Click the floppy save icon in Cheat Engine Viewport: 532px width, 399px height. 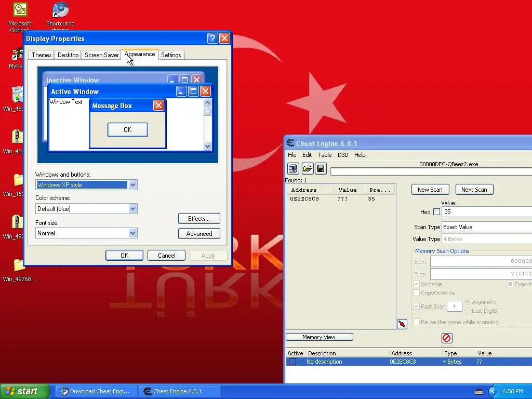[x=321, y=169]
